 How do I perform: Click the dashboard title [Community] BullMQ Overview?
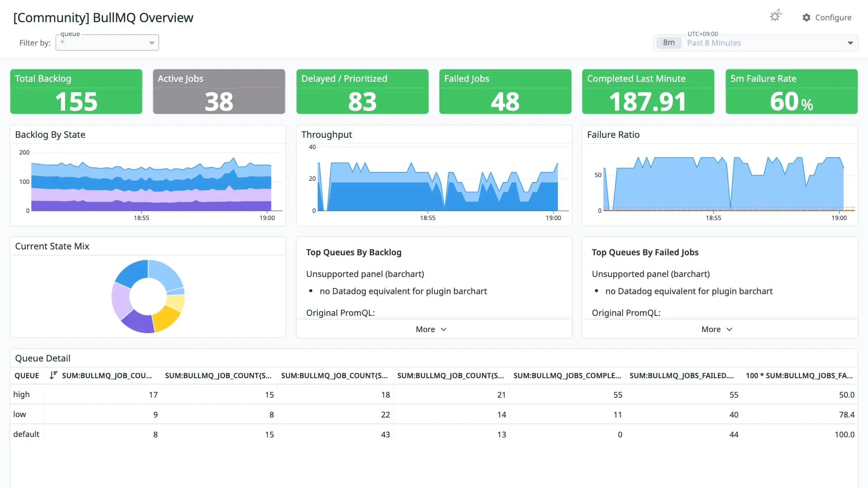103,18
